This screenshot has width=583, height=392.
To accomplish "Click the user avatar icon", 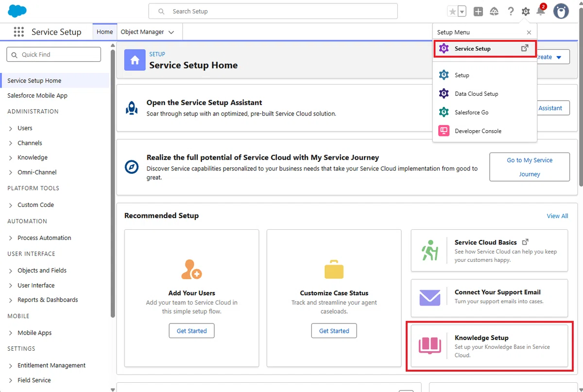I will point(561,11).
